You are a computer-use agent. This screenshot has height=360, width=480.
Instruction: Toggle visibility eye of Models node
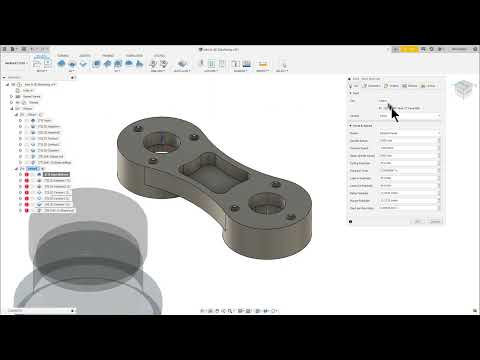point(18,103)
